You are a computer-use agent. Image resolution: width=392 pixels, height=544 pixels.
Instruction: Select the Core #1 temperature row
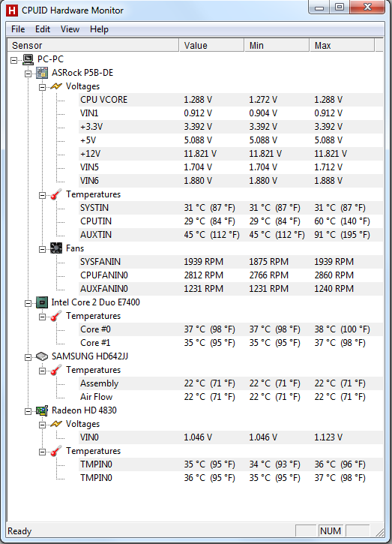click(x=231, y=343)
